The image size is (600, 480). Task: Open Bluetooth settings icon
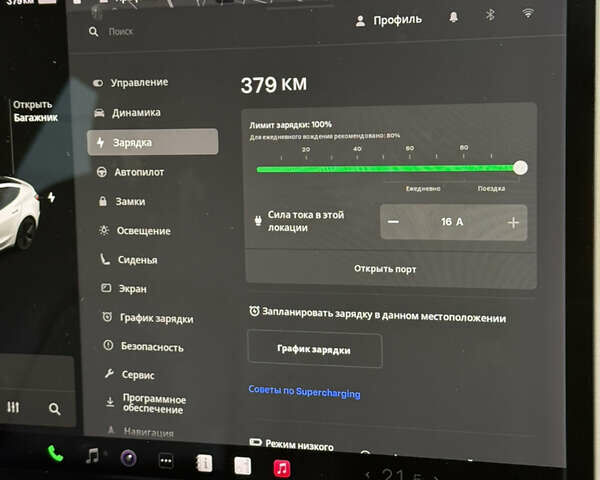coord(490,15)
